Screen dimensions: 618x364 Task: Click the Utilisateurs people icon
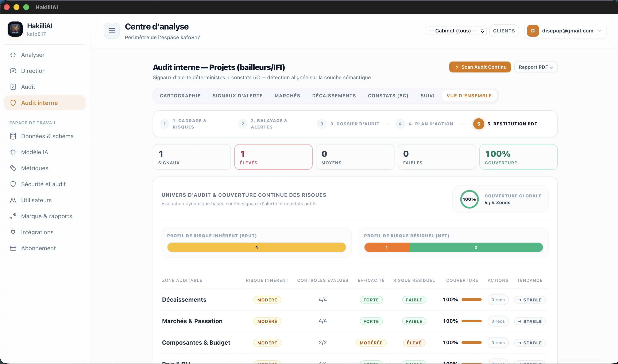(13, 200)
